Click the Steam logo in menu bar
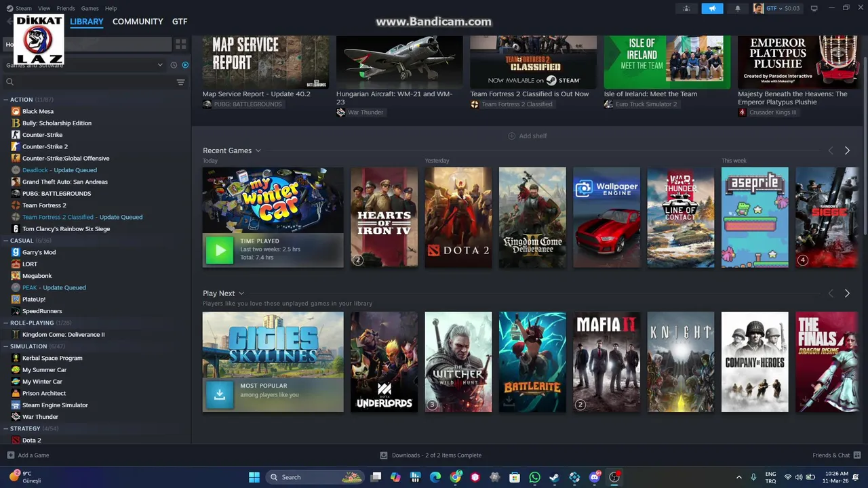This screenshot has width=868, height=488. (x=9, y=8)
